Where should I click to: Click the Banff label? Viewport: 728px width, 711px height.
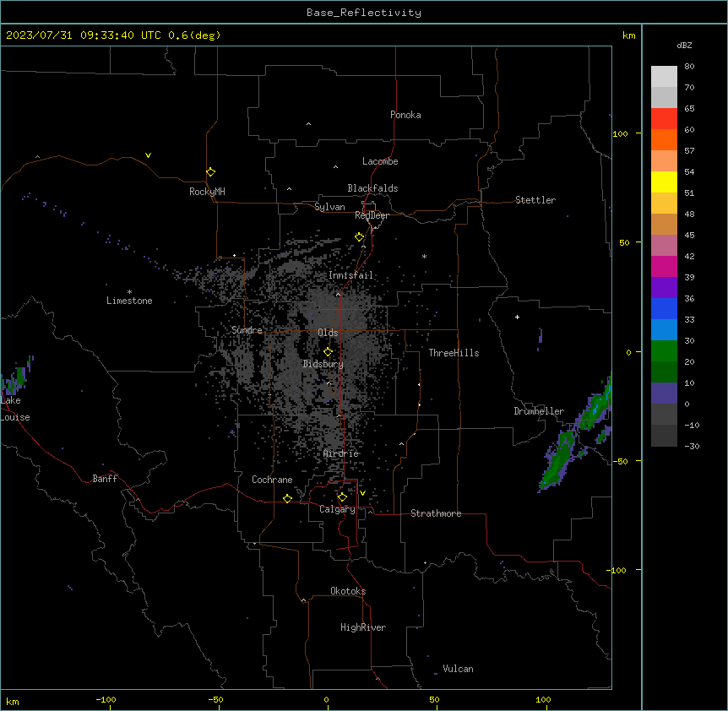tap(105, 479)
